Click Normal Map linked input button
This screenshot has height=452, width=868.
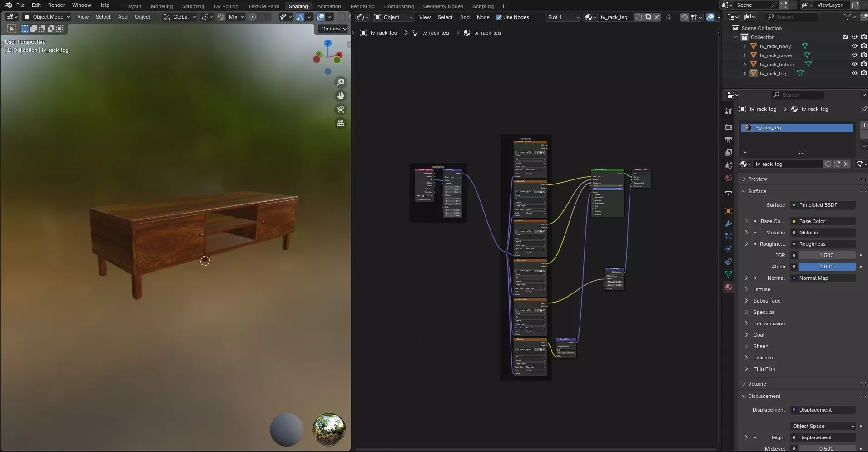tap(823, 278)
